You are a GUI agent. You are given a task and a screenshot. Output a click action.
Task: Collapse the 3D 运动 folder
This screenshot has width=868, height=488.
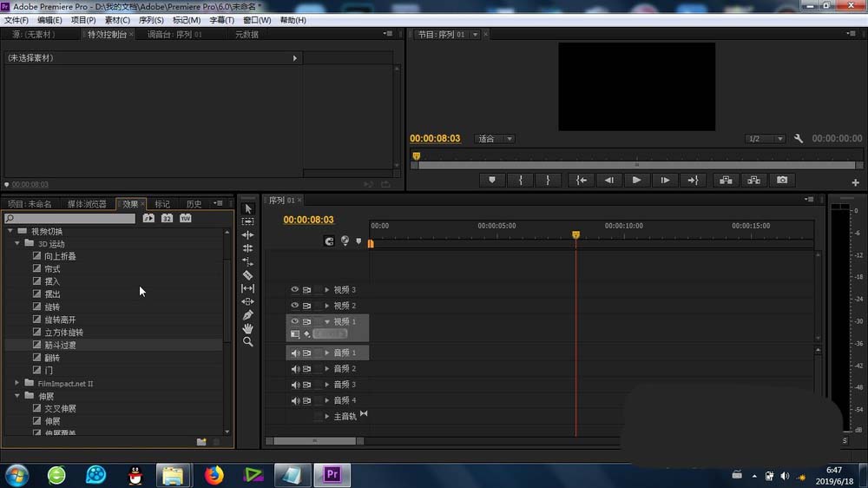tap(17, 244)
